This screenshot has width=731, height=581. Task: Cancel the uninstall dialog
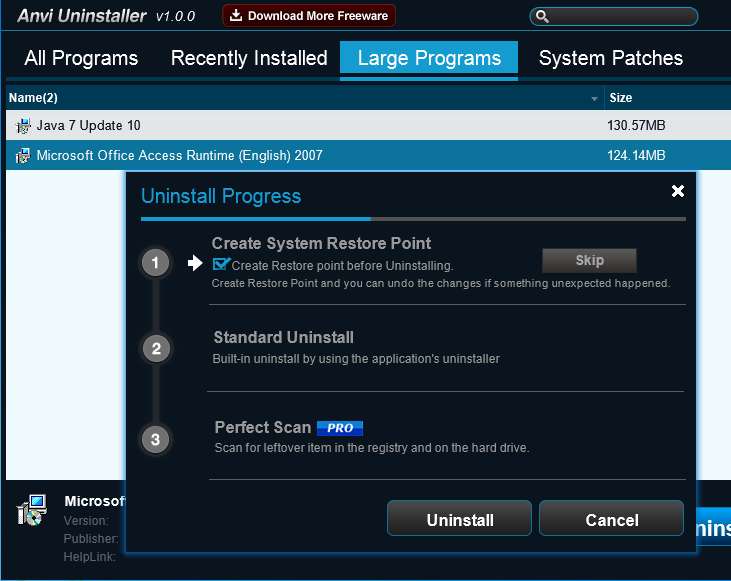[x=611, y=519]
